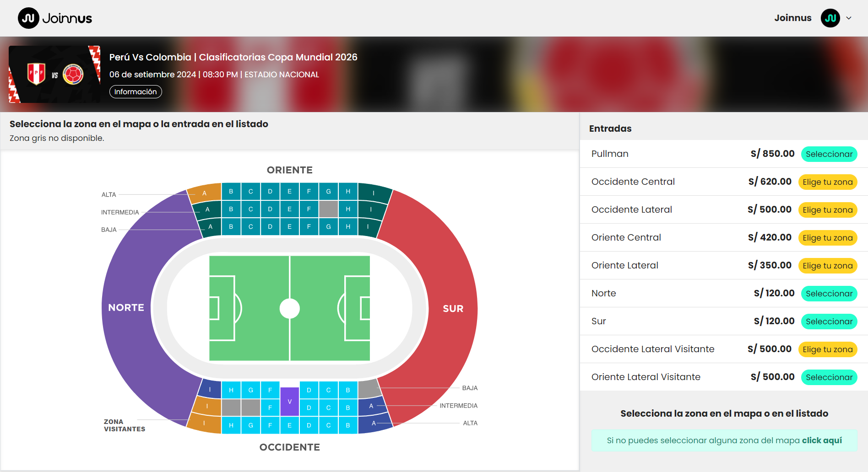
Task: Pick the purple V zone in Occidente
Action: pos(289,402)
